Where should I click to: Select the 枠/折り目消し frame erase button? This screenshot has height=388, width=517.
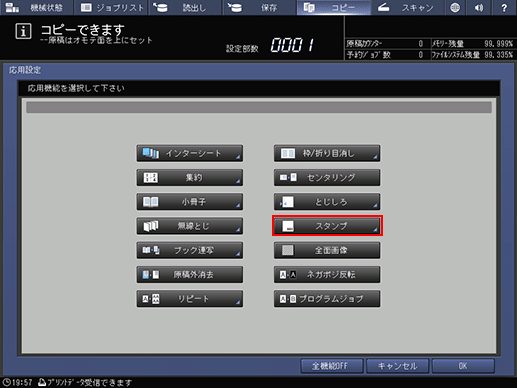327,153
